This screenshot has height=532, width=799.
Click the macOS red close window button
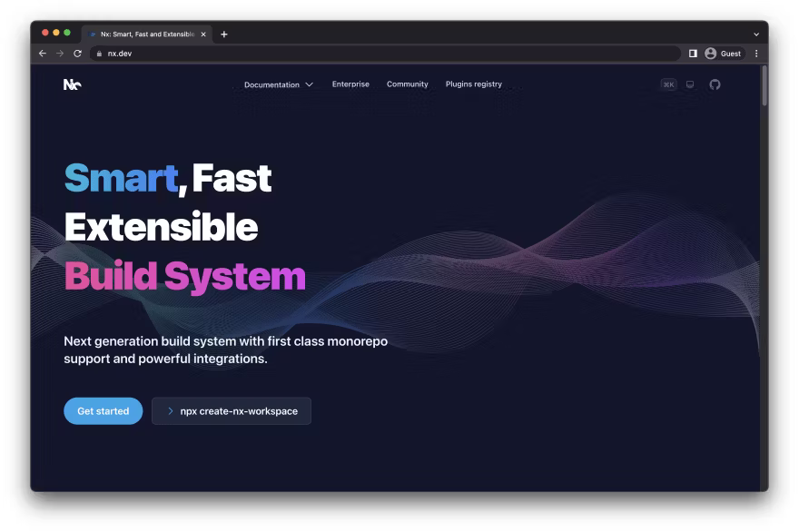(x=44, y=33)
